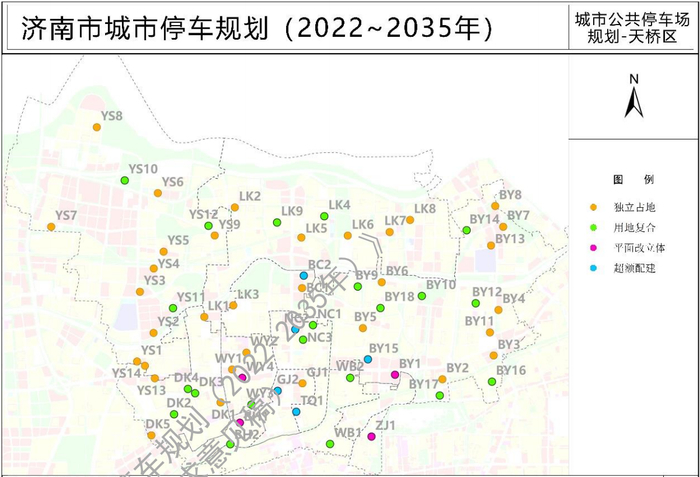Click the north arrow compass symbol
This screenshot has height=477, width=700.
point(634,97)
